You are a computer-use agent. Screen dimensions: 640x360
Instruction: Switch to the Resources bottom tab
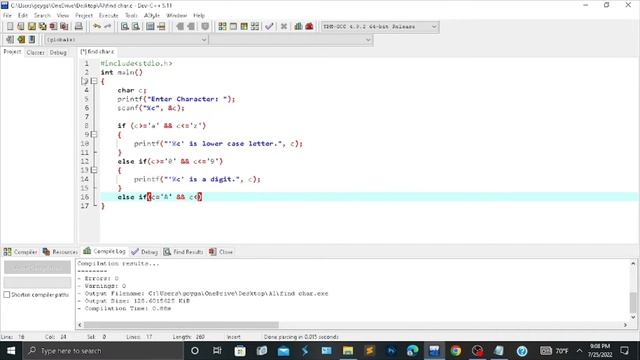pyautogui.click(x=60, y=252)
